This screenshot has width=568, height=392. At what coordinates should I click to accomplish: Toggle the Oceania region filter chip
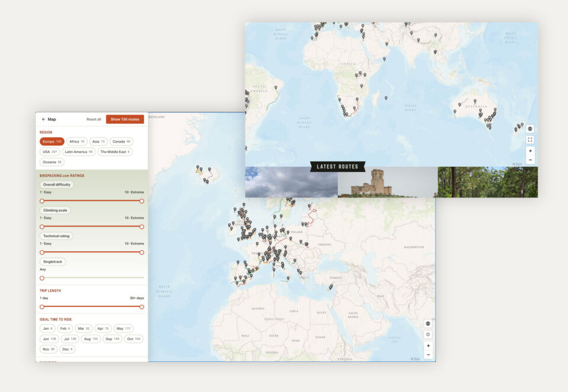point(52,162)
